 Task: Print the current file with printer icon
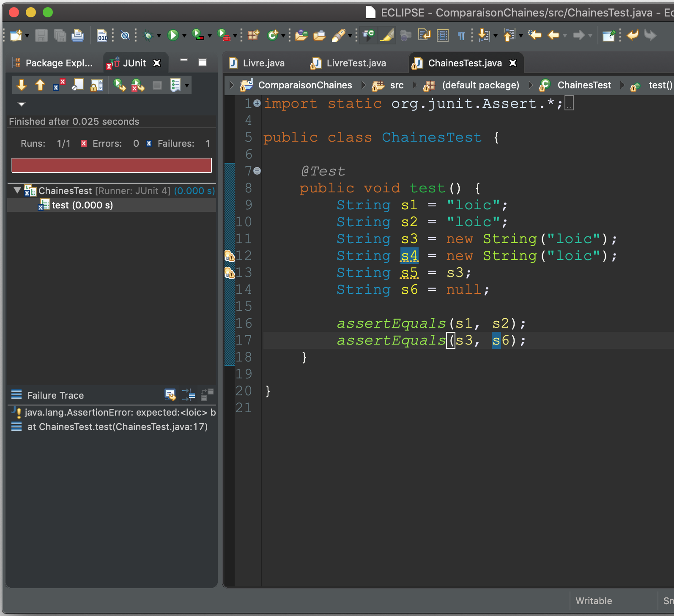tap(78, 36)
